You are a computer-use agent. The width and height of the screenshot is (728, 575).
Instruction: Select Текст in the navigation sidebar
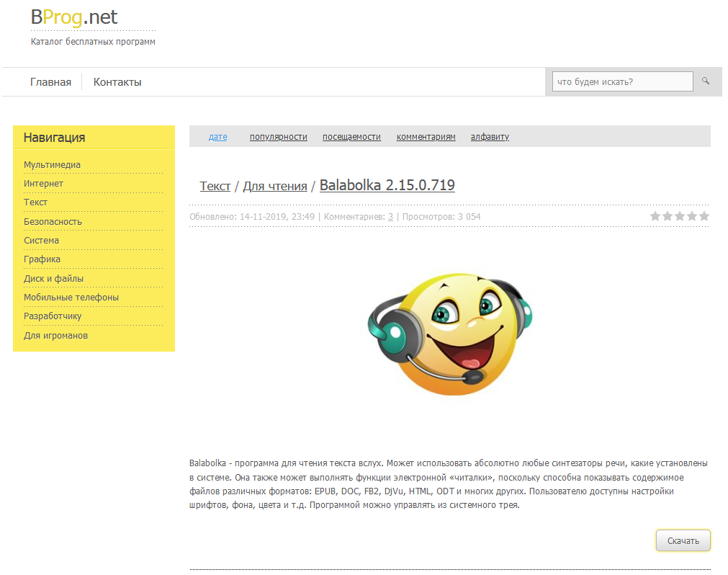pyautogui.click(x=36, y=202)
